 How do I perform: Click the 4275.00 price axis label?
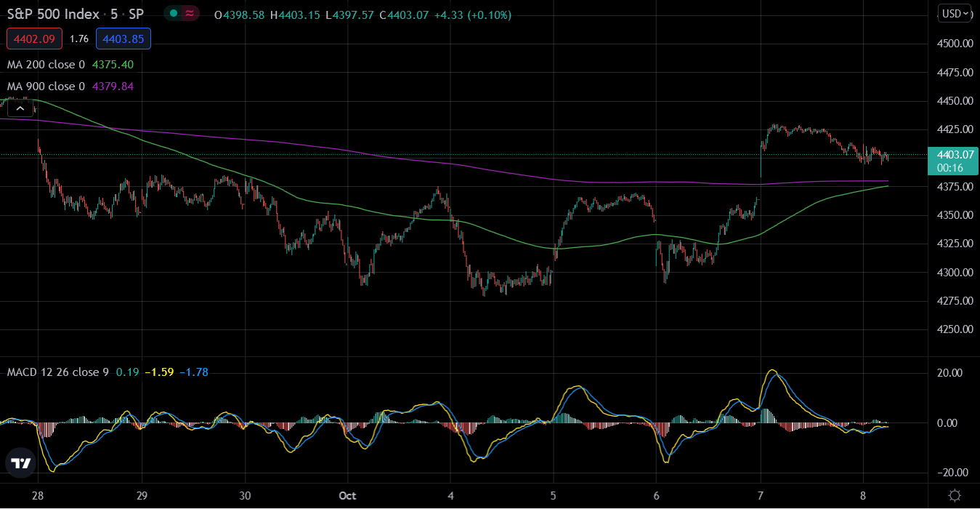(x=955, y=300)
